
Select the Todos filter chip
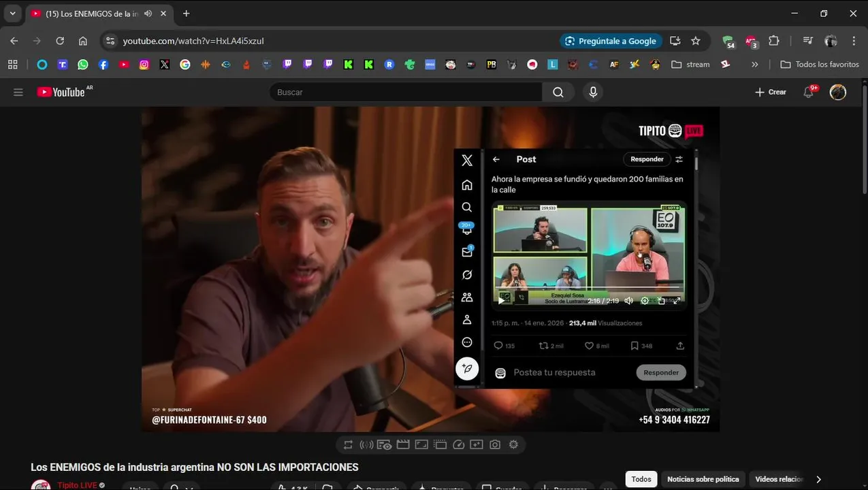[641, 479]
